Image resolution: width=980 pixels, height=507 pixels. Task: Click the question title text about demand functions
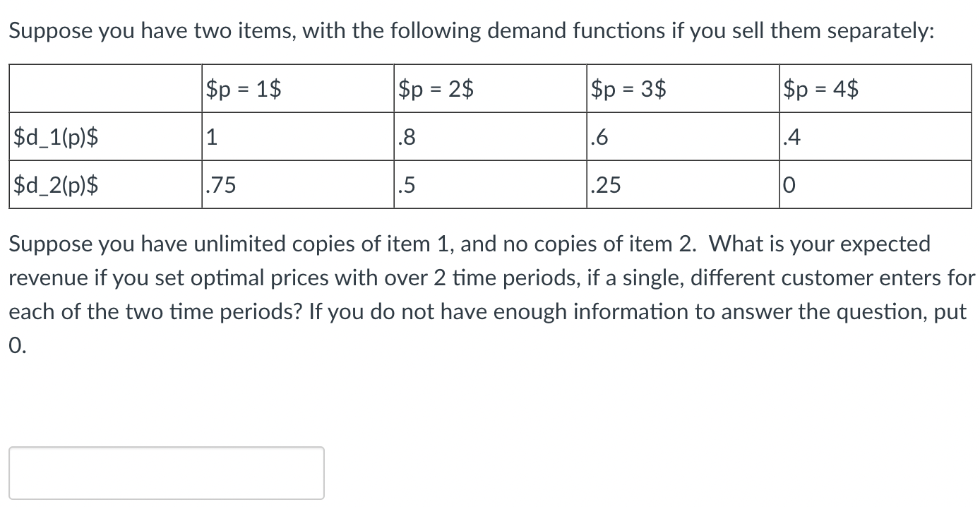coord(470,30)
